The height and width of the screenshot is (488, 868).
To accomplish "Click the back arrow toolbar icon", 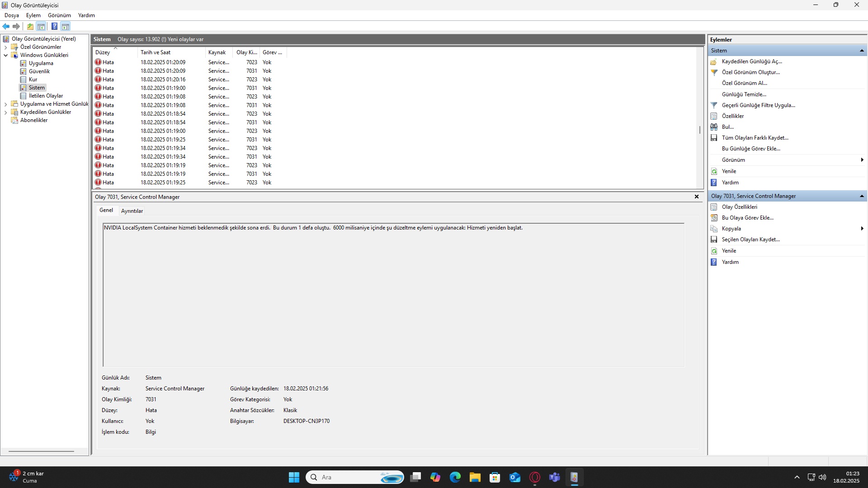I will (6, 27).
